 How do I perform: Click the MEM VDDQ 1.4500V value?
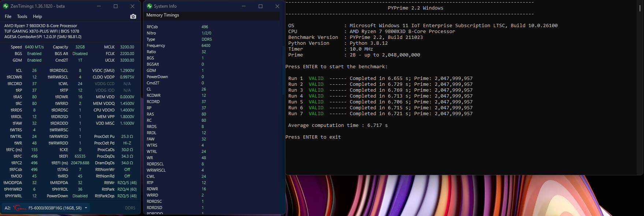coord(127,103)
